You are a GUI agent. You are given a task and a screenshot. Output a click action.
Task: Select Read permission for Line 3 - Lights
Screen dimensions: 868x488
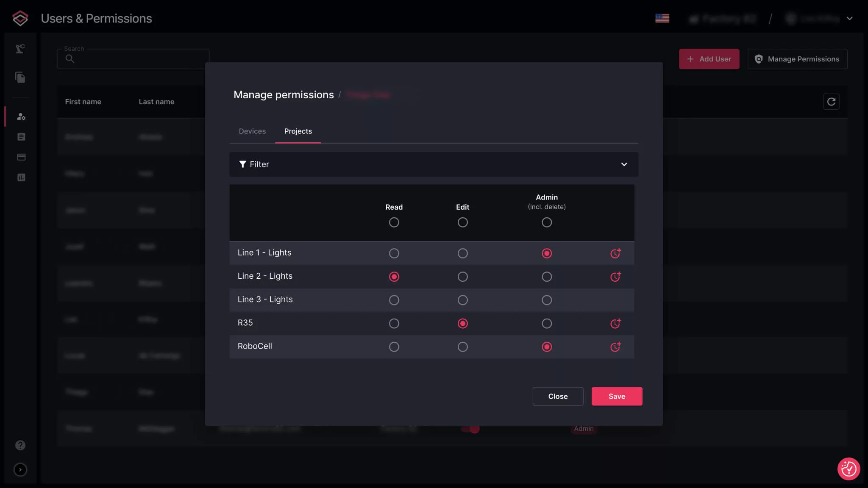pos(394,300)
